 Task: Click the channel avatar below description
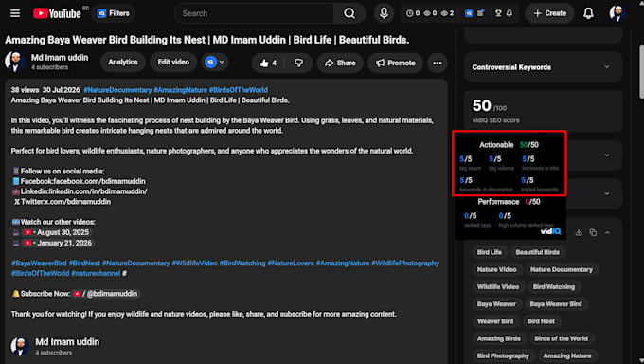[19, 346]
